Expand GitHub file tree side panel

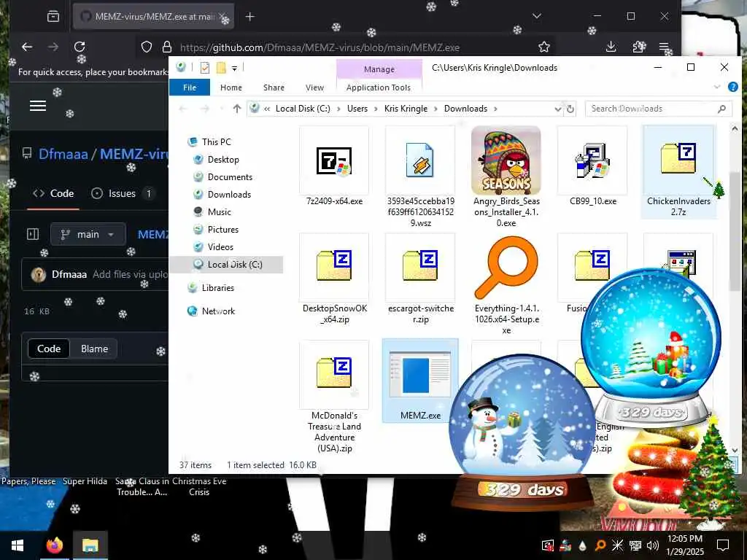point(33,234)
